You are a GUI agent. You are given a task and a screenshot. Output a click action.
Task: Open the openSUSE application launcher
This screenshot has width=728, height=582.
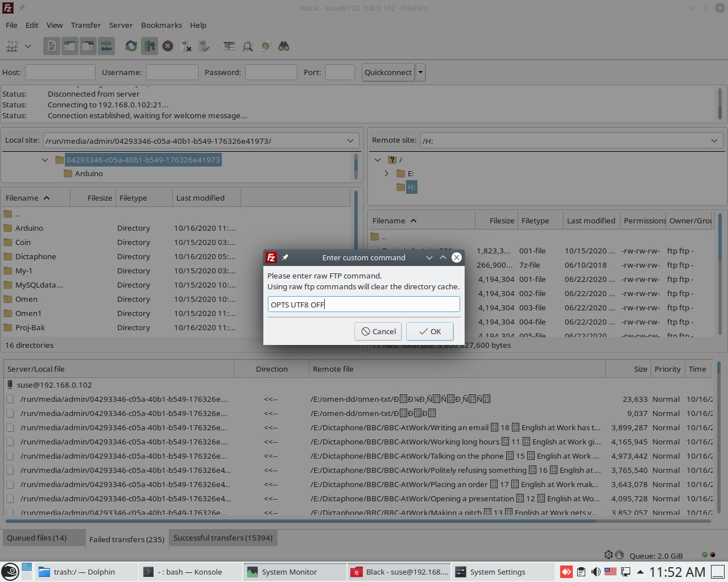pos(10,572)
